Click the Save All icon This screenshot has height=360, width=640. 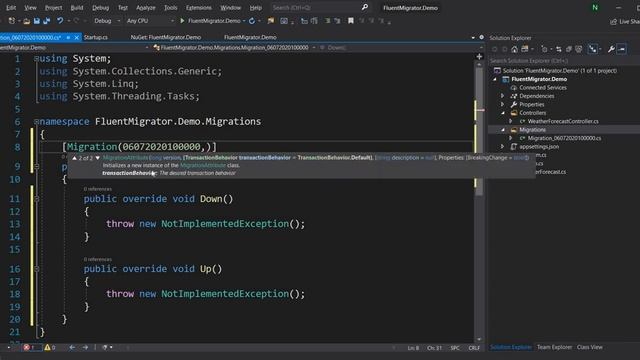pyautogui.click(x=47, y=21)
